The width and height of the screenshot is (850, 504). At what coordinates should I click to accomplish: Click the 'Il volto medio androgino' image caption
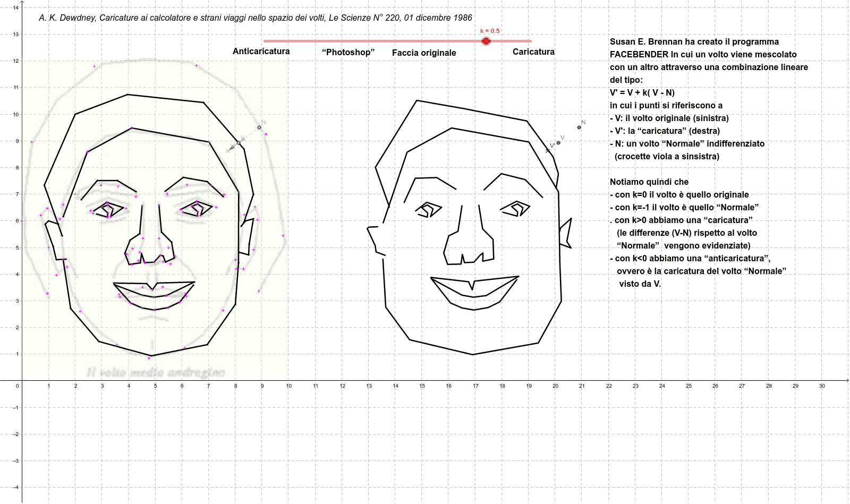pos(156,372)
